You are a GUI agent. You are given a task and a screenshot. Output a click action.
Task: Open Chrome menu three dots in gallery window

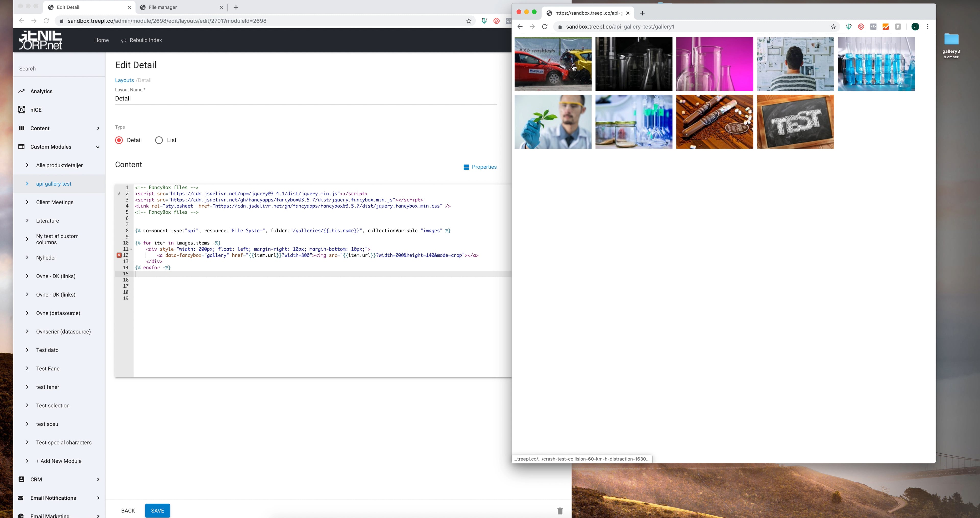tap(927, 27)
